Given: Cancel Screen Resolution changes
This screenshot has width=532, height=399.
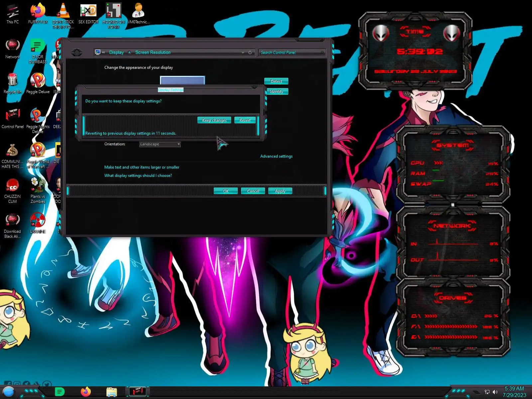Looking at the screenshot, I should click(x=253, y=191).
